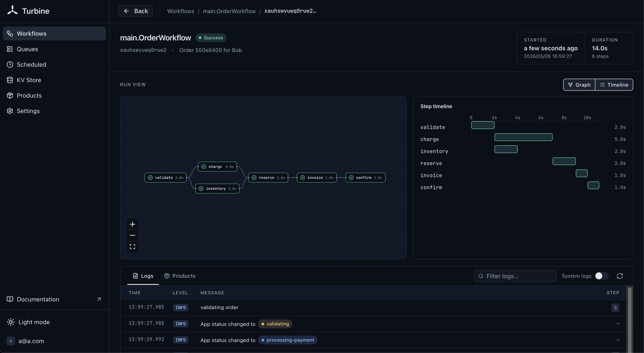Click 'Order 550e8400 for Bob' text

(x=211, y=50)
